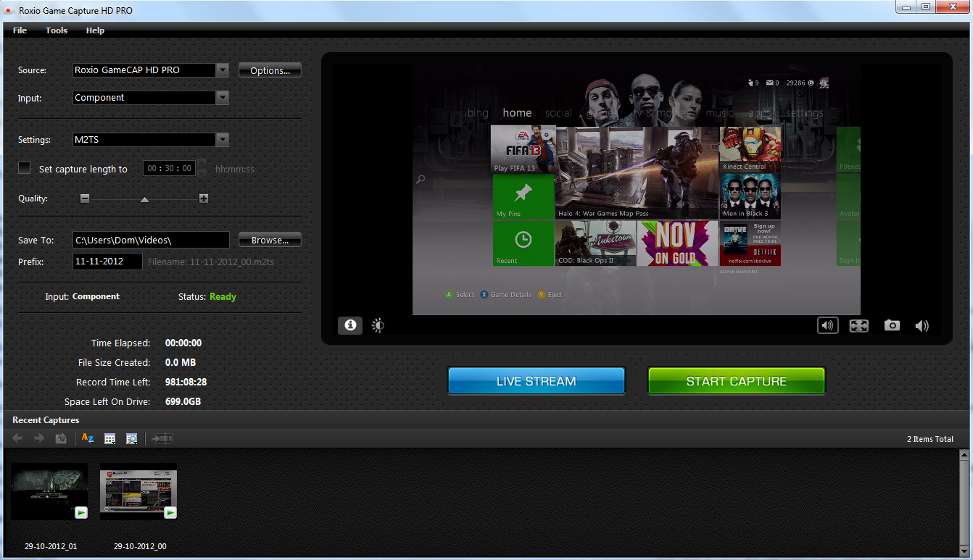Maximize the Roxio window
973x560 pixels.
pyautogui.click(x=926, y=7)
